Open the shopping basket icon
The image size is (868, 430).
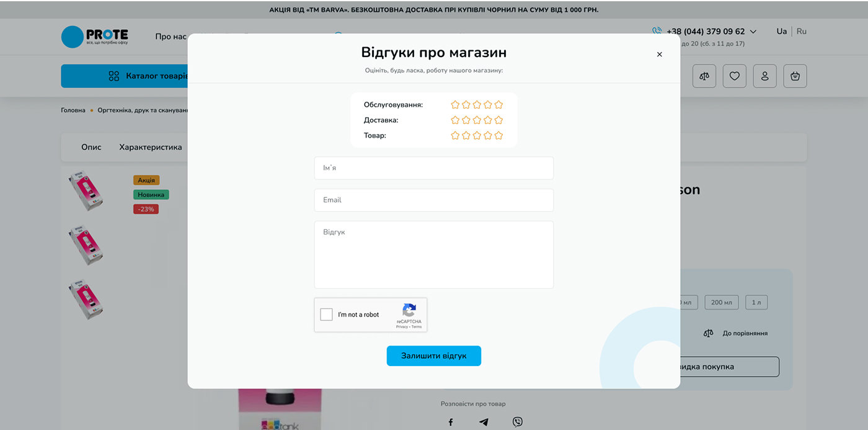point(795,76)
